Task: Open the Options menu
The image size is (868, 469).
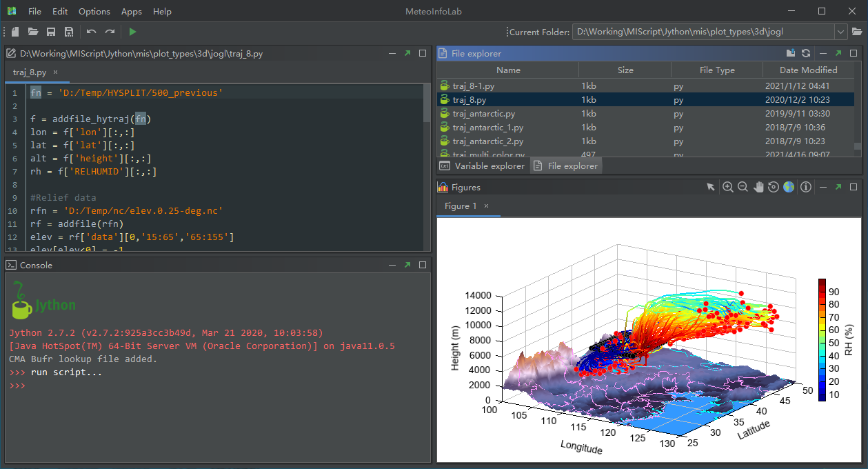Action: (x=94, y=12)
